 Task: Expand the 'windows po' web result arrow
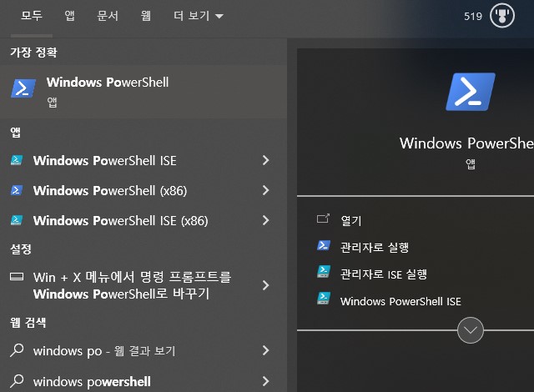tap(265, 350)
